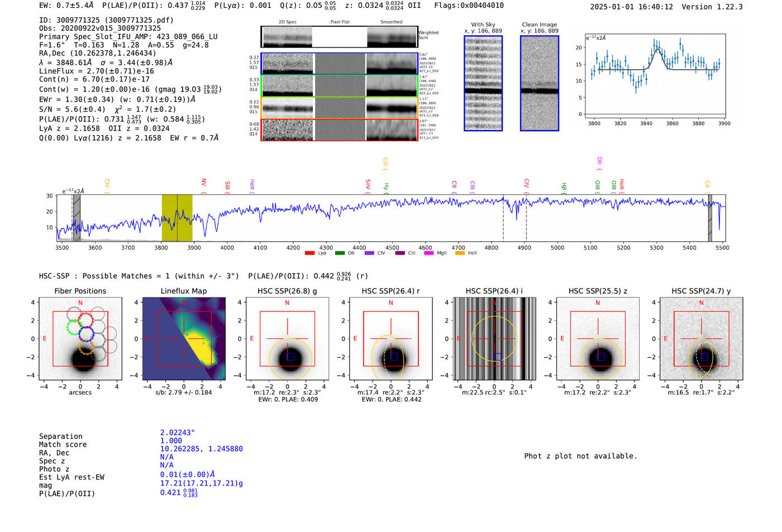
Task: Select the HSC SSP(24.7) y cutout
Action: click(x=702, y=339)
